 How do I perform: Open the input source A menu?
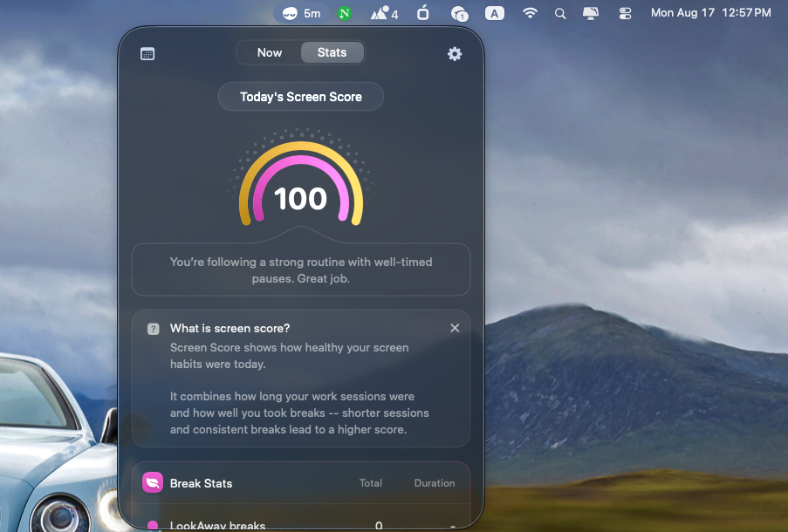(x=495, y=14)
